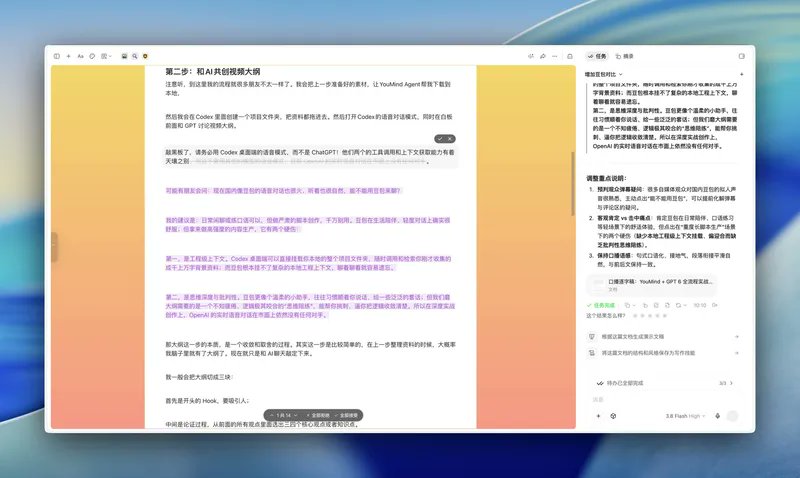Click the round palette icon in toolbar
Image resolution: width=800 pixels, height=478 pixels.
tap(92, 56)
